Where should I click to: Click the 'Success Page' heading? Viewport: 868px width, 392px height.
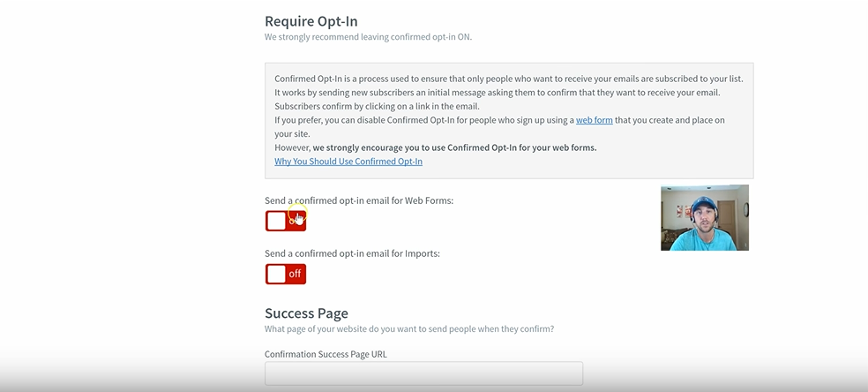(x=306, y=313)
